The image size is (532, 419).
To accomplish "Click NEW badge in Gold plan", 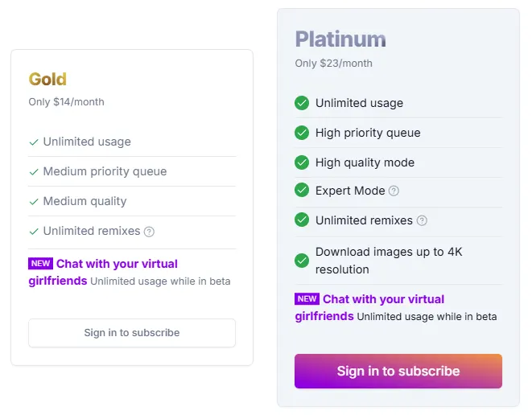I will tap(40, 264).
